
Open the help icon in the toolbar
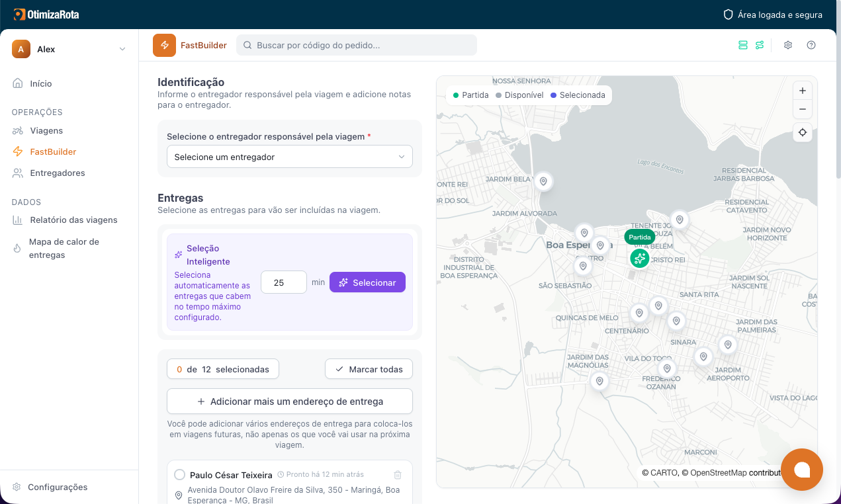pos(811,45)
